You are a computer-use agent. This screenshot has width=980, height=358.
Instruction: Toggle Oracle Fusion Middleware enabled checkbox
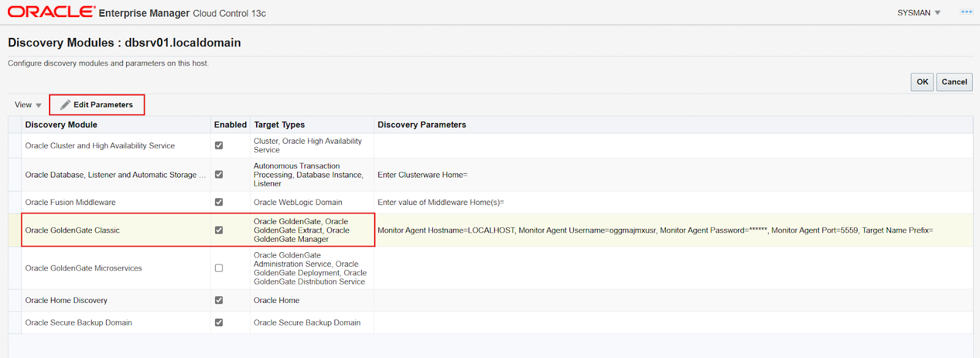[219, 202]
